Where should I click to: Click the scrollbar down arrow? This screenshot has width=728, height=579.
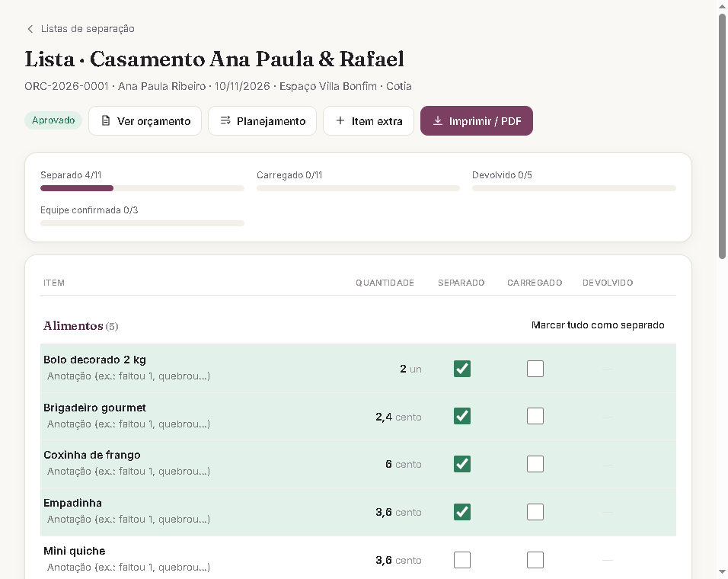coord(722,571)
